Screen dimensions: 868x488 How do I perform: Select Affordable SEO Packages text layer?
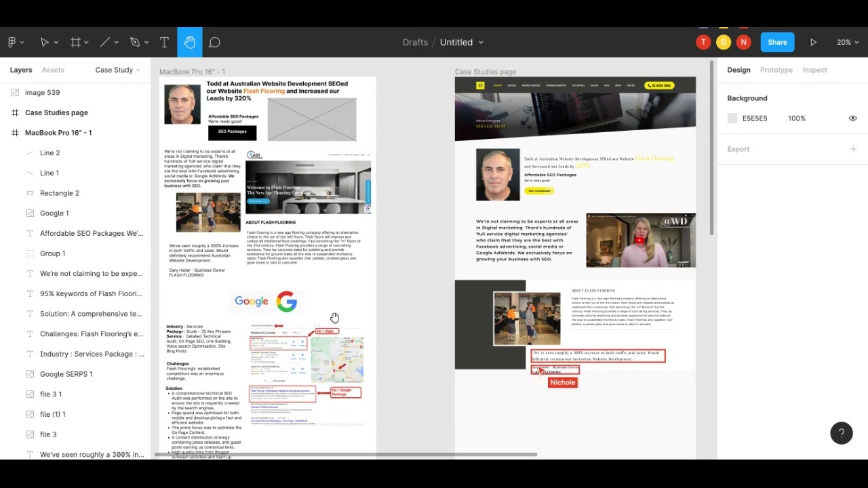75,233
